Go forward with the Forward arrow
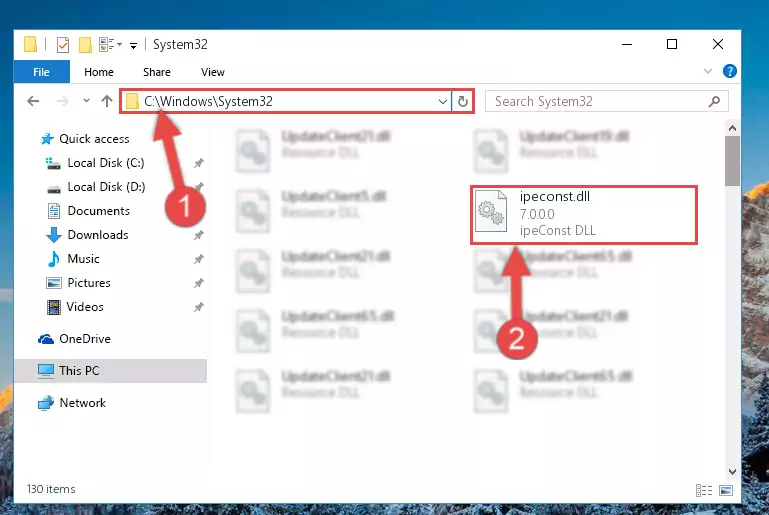 [62, 101]
